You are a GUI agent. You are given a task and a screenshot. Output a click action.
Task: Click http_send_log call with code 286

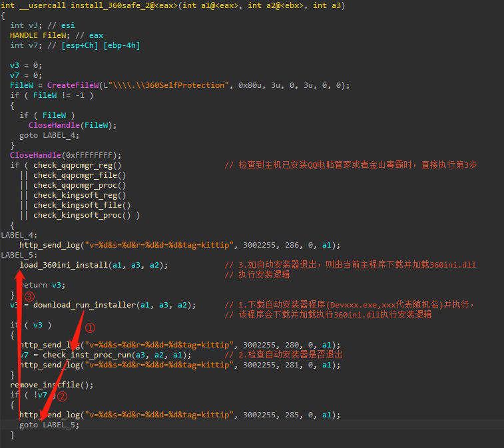coord(180,245)
